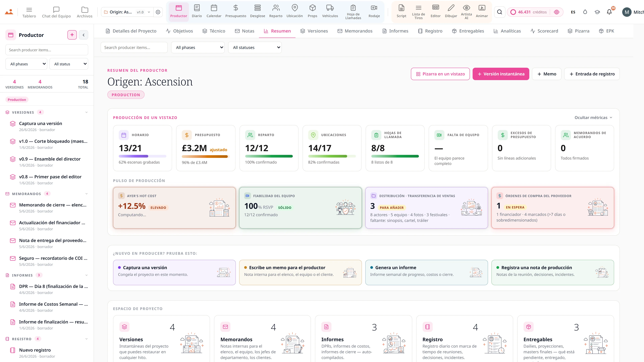Open Hoja de Llamadas tool
The image size is (644, 362).
click(353, 12)
